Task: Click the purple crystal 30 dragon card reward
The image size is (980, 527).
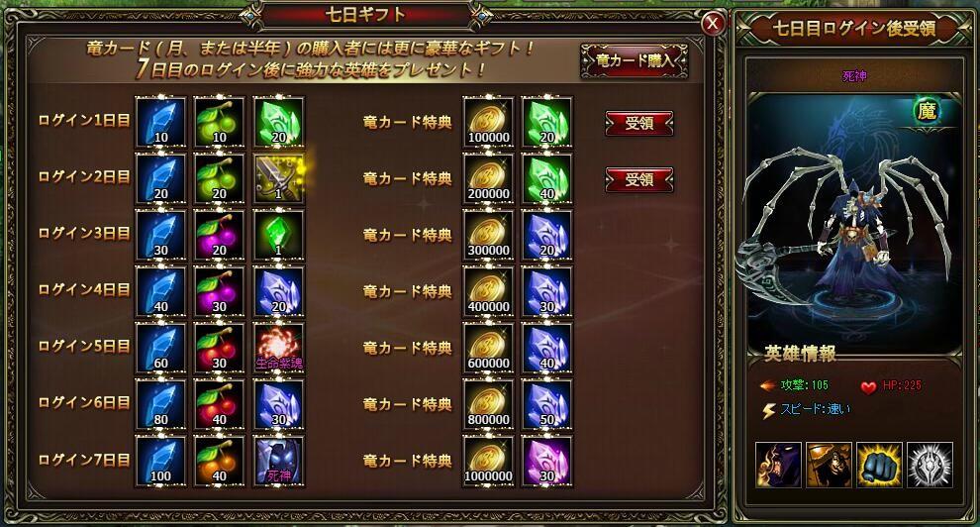Action: [546, 461]
